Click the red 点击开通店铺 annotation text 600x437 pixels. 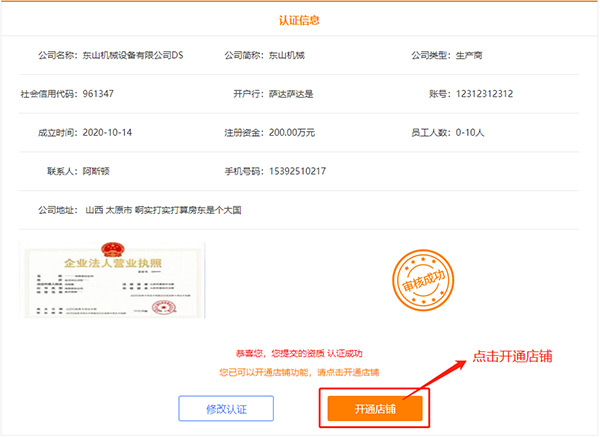513,355
